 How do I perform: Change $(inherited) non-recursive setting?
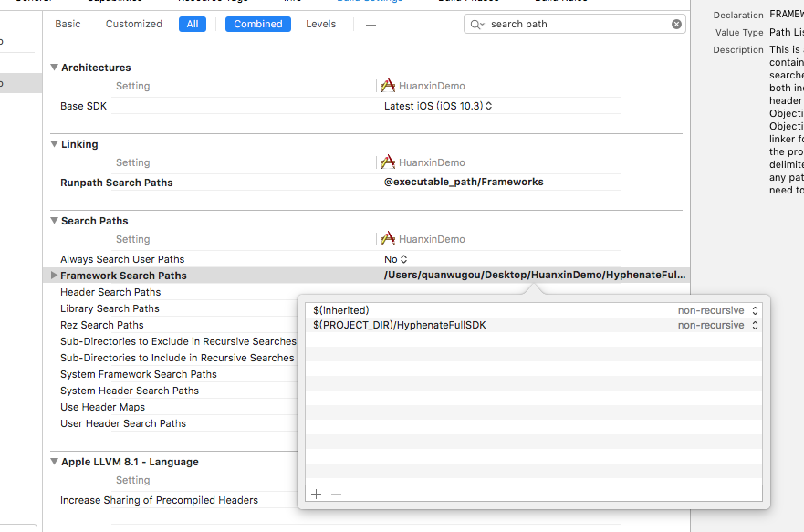(718, 310)
